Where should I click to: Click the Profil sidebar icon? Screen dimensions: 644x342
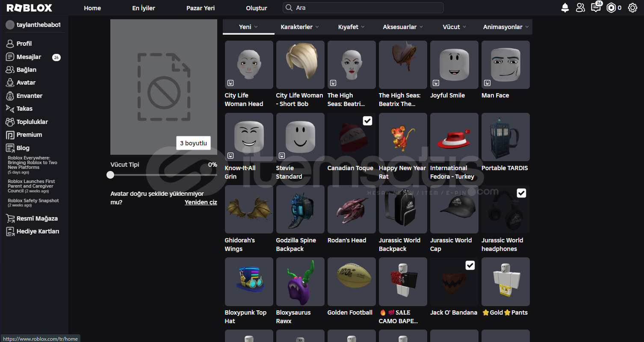click(x=10, y=44)
